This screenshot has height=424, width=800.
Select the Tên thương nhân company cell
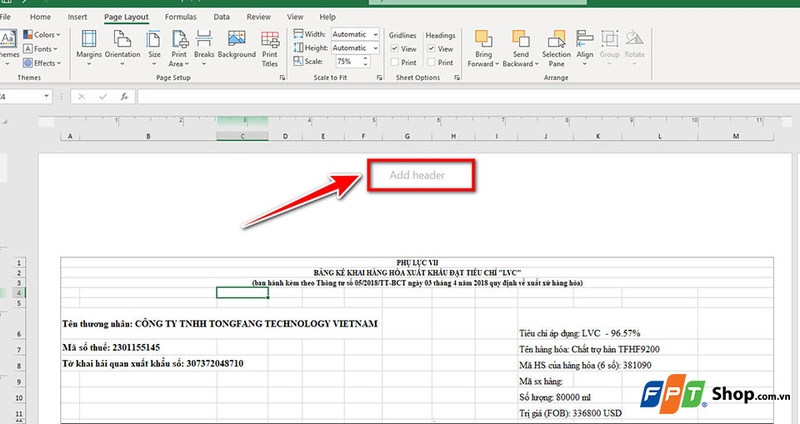220,323
